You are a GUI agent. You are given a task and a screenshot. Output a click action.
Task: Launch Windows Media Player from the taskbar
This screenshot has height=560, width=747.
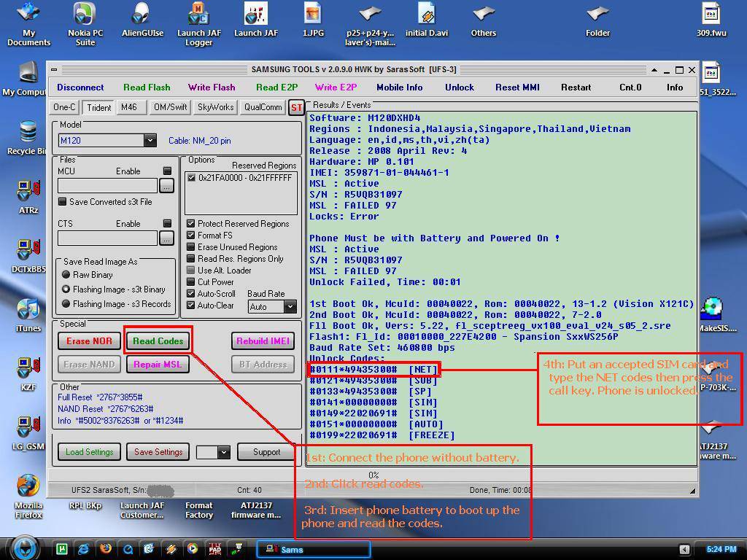pos(193,549)
